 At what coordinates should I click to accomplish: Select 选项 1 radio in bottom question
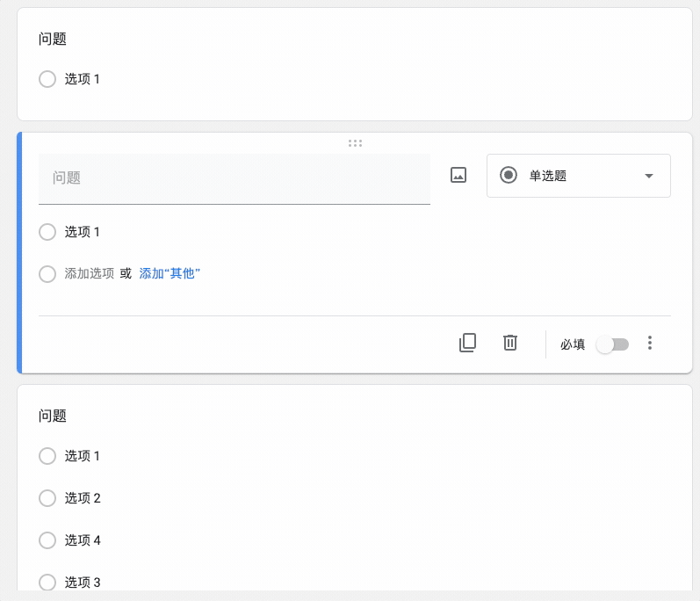click(x=47, y=456)
